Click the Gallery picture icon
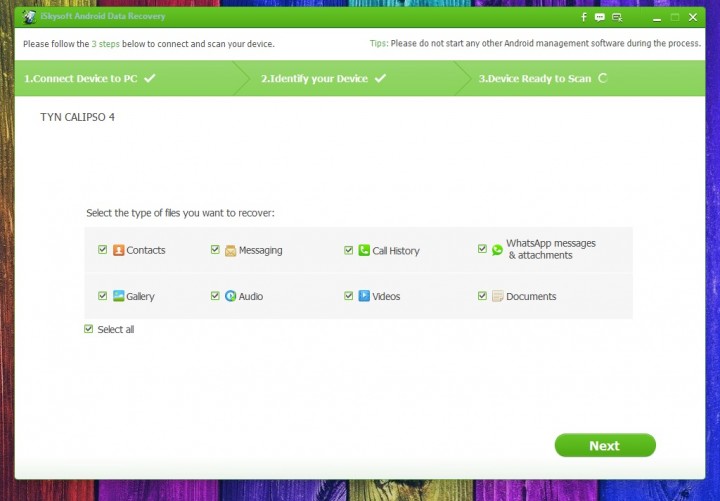720x501 pixels. tap(118, 296)
